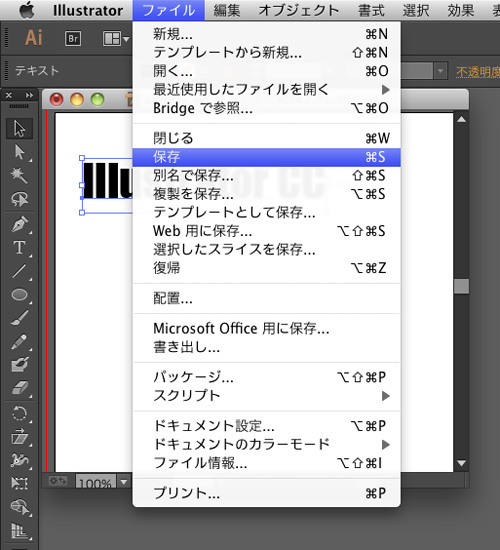The image size is (500, 550).
Task: Close the tools panel with X
Action: 9,95
